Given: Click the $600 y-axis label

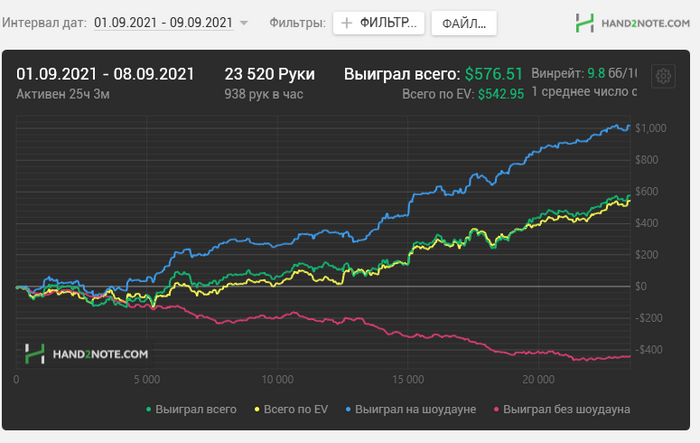Looking at the screenshot, I should coord(646,192).
